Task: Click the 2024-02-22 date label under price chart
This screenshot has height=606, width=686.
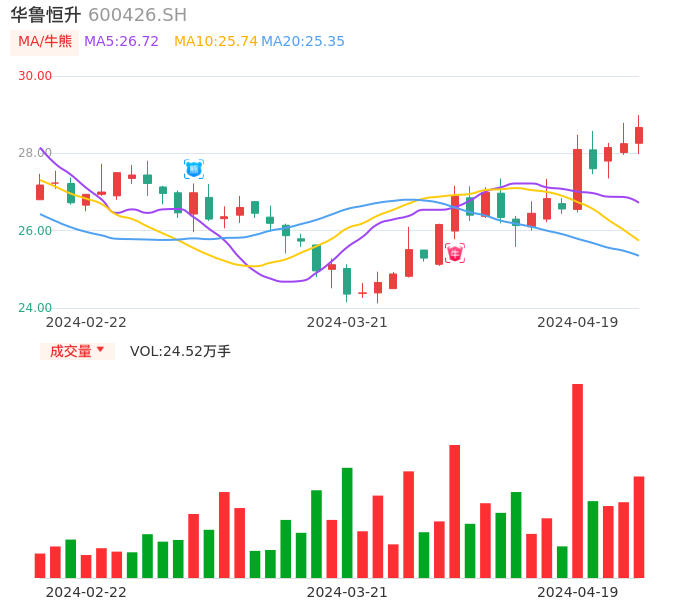Action: pyautogui.click(x=86, y=322)
